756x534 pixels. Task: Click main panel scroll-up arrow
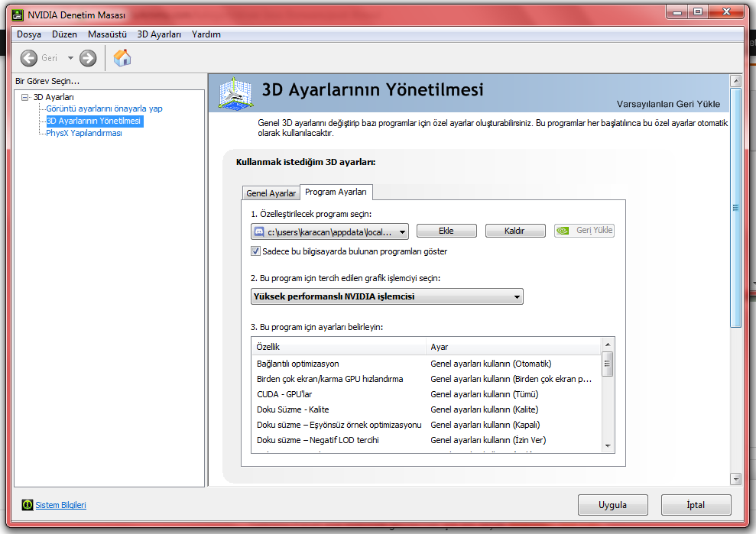click(735, 80)
